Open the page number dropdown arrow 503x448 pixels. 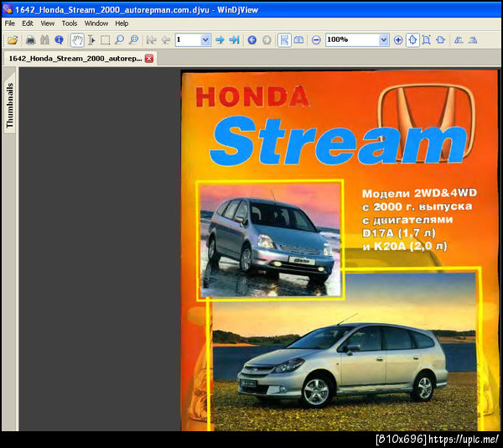205,39
